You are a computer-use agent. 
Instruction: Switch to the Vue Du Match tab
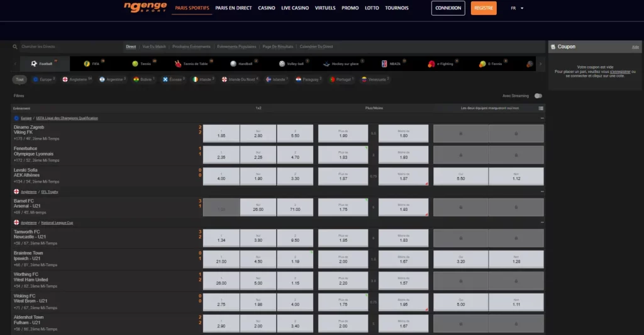click(154, 47)
